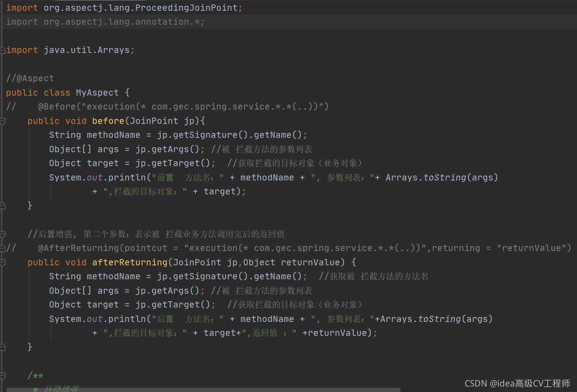Viewport: 577px width, 392px height.
Task: Click the fold end marker closing the before method
Action: tap(2, 206)
